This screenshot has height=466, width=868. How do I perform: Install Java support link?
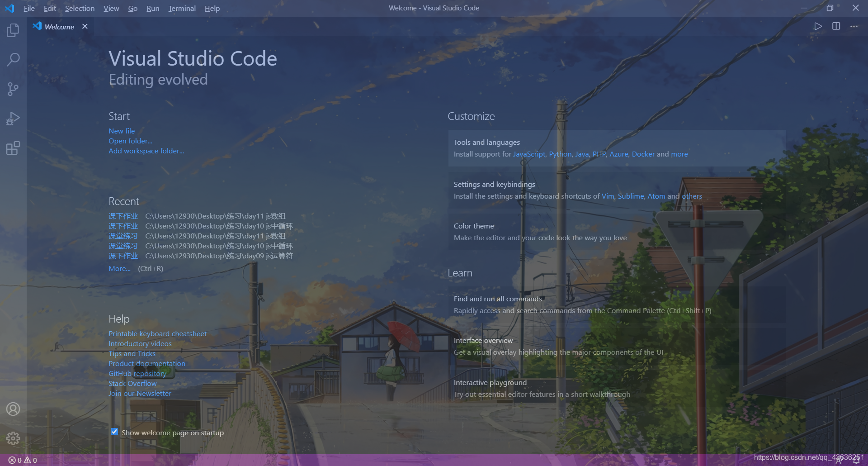(x=582, y=154)
